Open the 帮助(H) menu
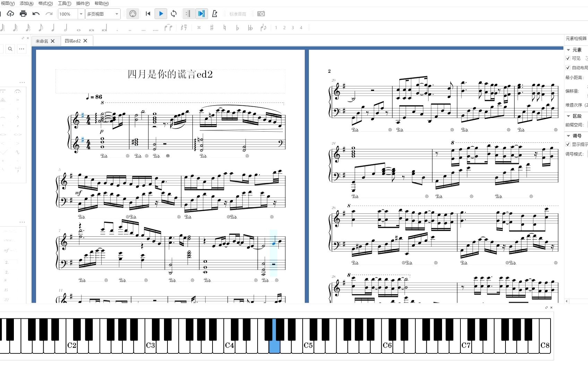 (x=102, y=3)
